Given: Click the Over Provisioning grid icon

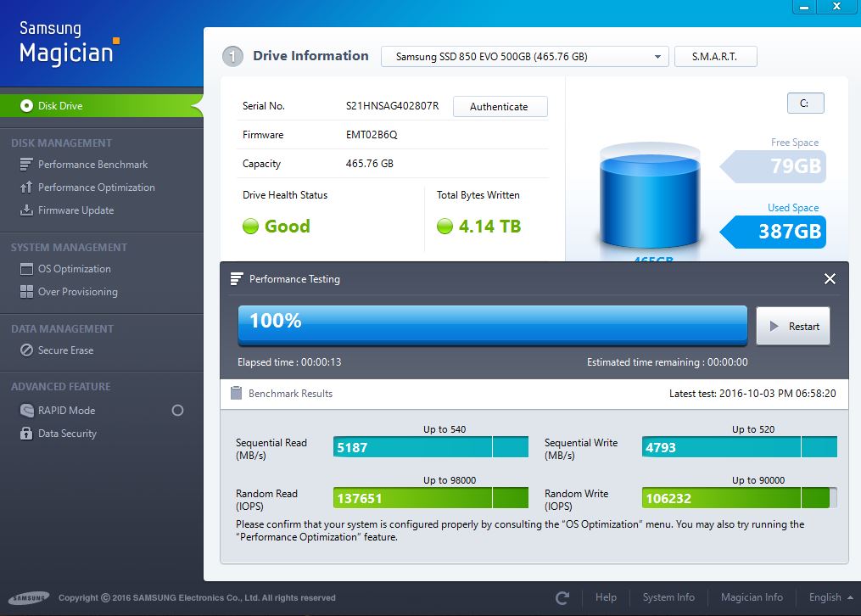Looking at the screenshot, I should coord(25,292).
